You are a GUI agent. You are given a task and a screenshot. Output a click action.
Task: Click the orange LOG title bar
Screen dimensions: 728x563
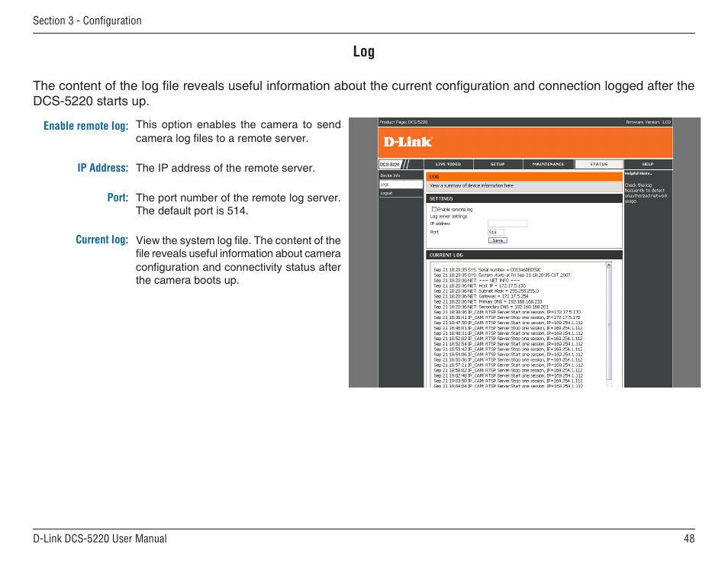[524, 176]
